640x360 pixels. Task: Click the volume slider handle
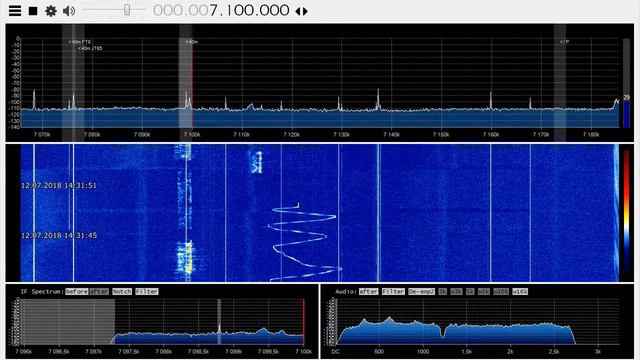(127, 10)
